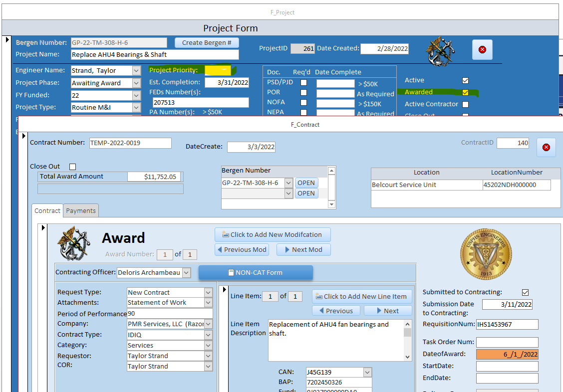Viewport: 563px width, 392px height.
Task: Click the Project Name input field
Action: 155,54
